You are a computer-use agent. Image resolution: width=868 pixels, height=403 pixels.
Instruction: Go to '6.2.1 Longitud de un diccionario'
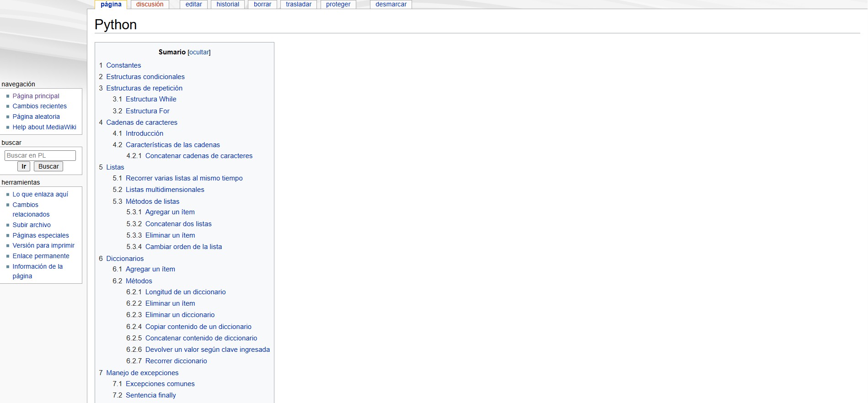[176, 292]
